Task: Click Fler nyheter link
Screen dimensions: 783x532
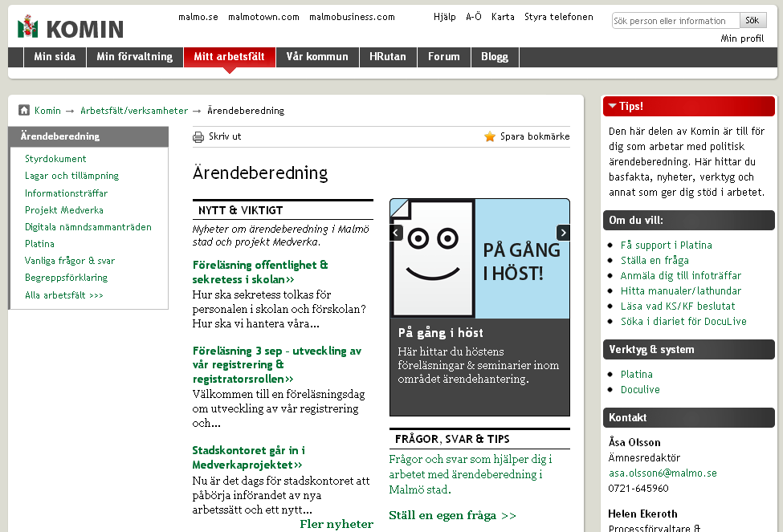Action: point(336,524)
